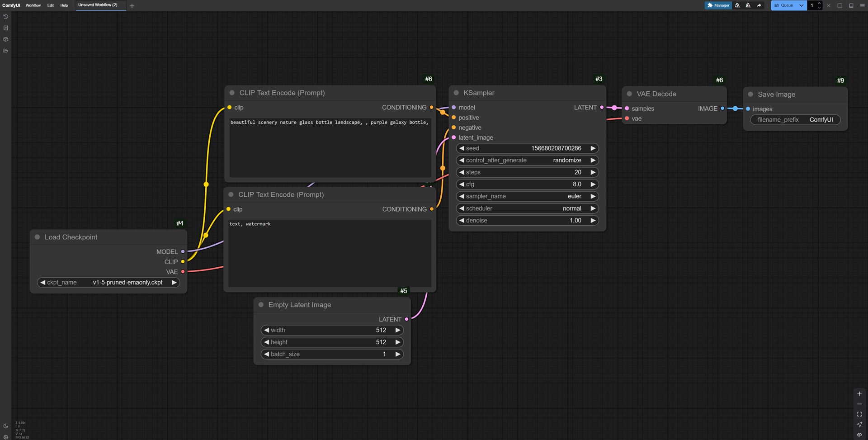
Task: Collapse the lower CLIP Text Encode node
Action: pos(231,194)
